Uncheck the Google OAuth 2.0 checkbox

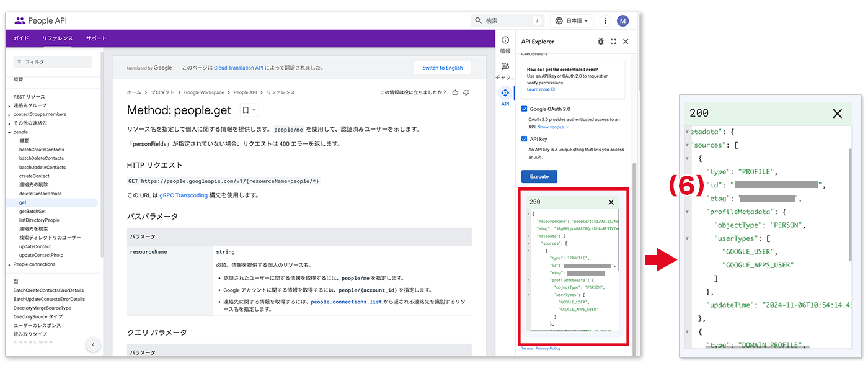pos(525,109)
